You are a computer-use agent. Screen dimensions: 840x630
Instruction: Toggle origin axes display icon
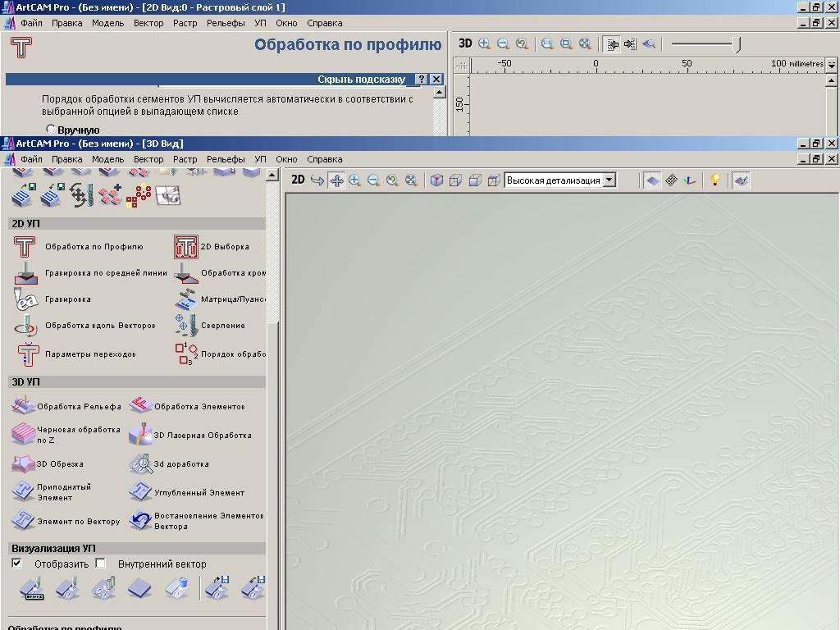pos(690,180)
